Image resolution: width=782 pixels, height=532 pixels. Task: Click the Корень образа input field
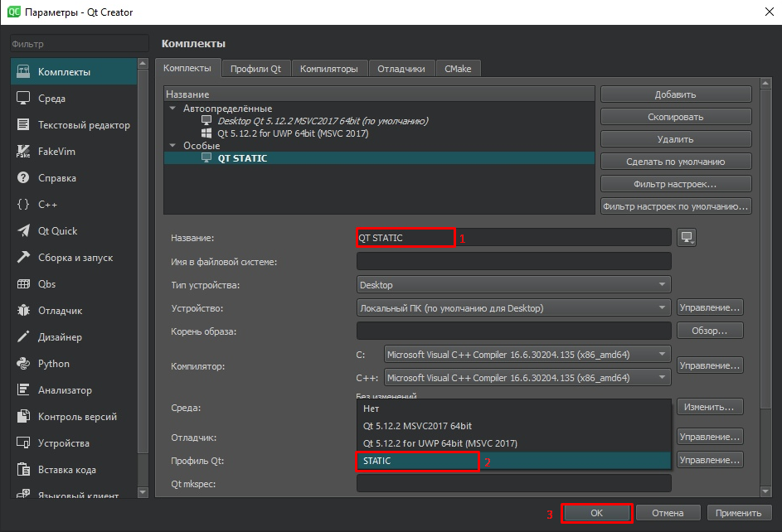[x=513, y=331]
